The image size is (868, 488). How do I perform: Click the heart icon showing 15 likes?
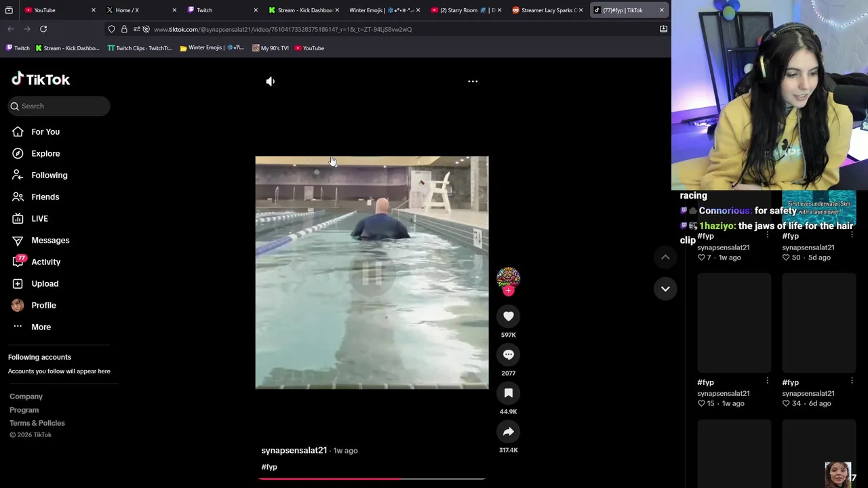click(x=702, y=403)
